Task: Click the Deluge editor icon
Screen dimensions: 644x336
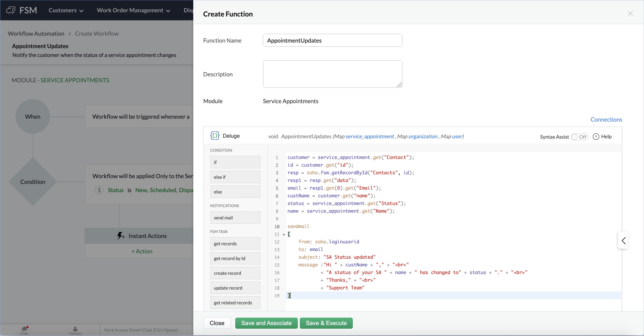Action: click(215, 136)
